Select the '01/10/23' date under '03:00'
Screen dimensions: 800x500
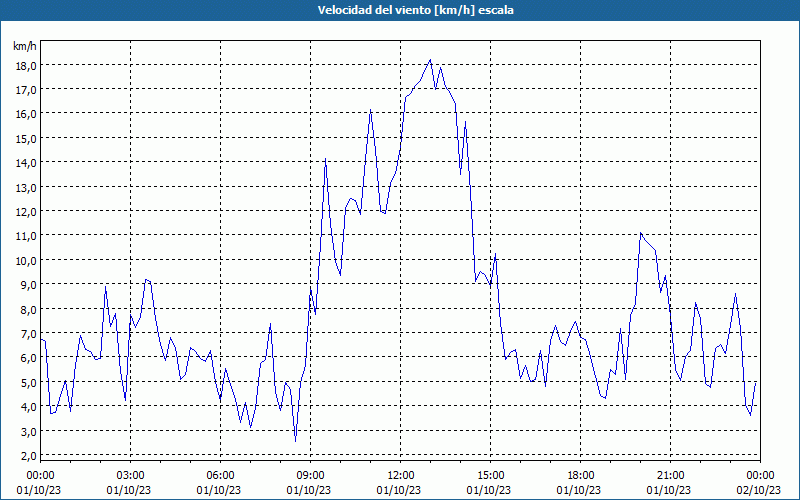pyautogui.click(x=129, y=490)
